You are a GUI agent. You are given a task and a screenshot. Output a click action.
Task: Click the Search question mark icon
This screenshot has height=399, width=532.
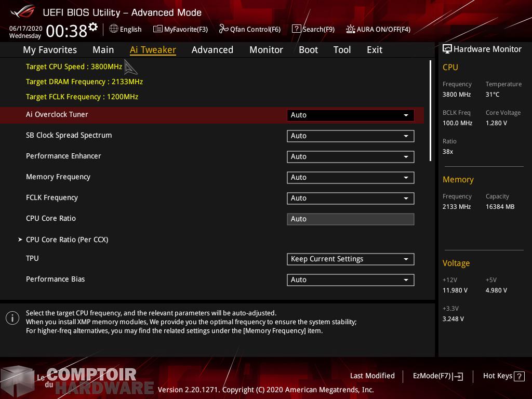(x=296, y=29)
